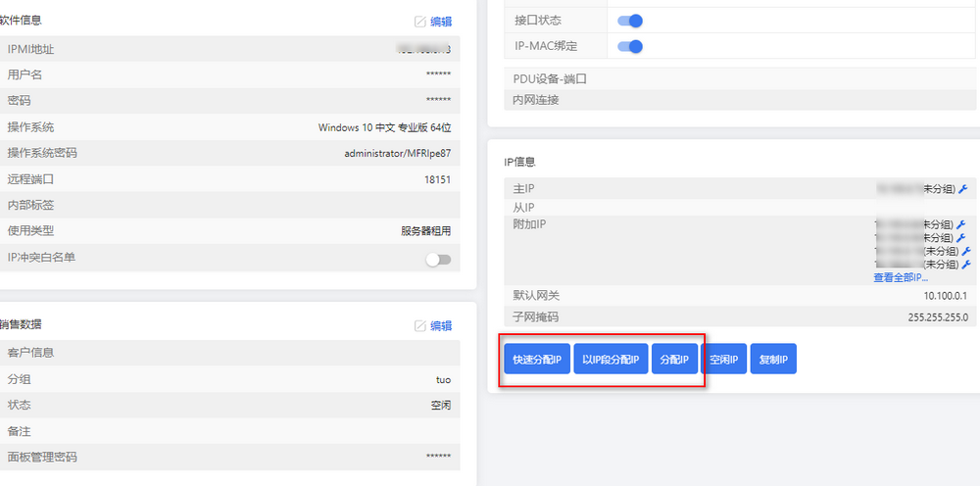Click the topmost wrench icon in 附加IP row
980x486 pixels.
[x=961, y=224]
